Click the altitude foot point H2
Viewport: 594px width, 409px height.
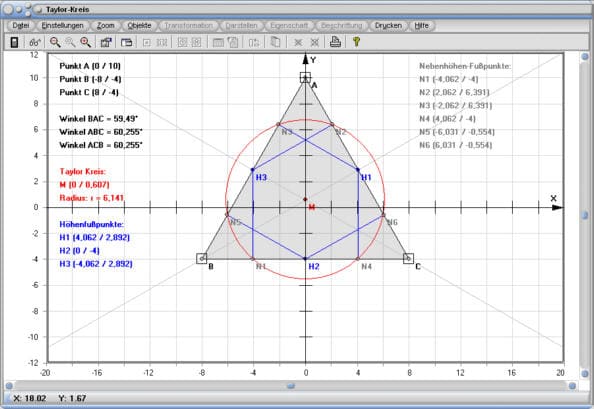pos(305,259)
